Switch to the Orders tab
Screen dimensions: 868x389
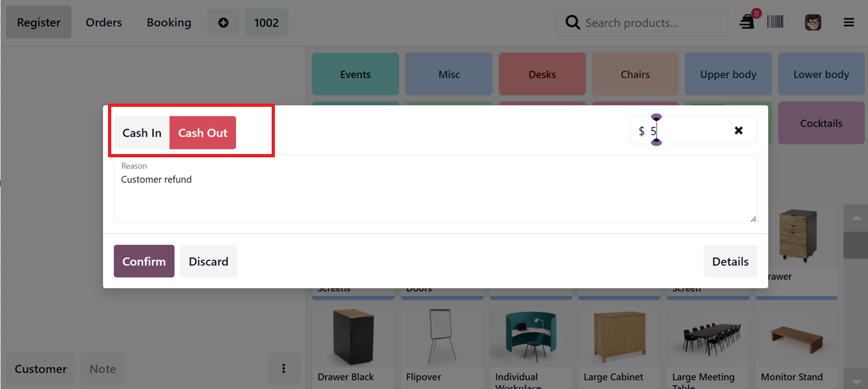point(103,23)
